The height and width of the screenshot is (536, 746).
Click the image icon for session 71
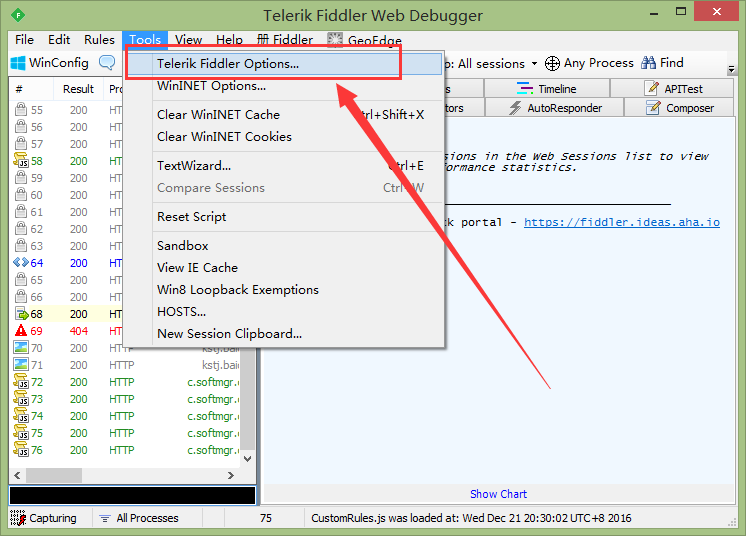coord(21,365)
